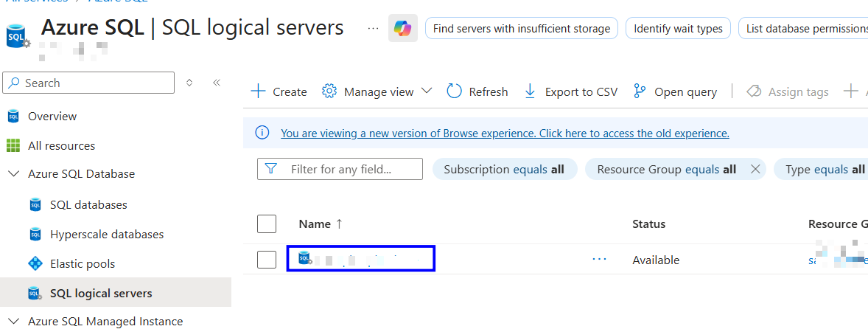
Task: Click the Azure SQL page header icon
Action: pos(18,35)
